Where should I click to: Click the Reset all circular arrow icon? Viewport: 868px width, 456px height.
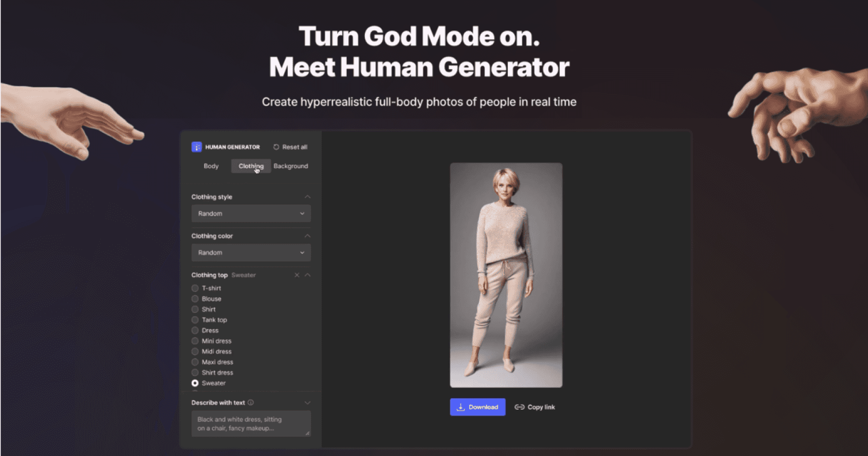coord(276,147)
